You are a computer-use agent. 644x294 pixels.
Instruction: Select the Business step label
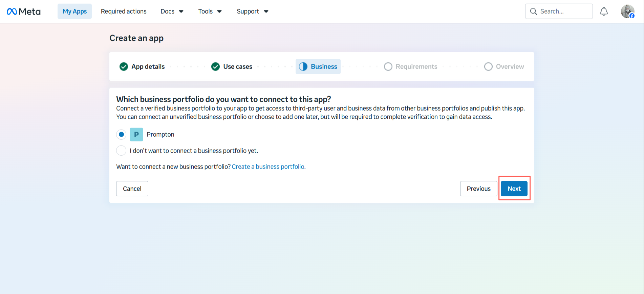324,66
